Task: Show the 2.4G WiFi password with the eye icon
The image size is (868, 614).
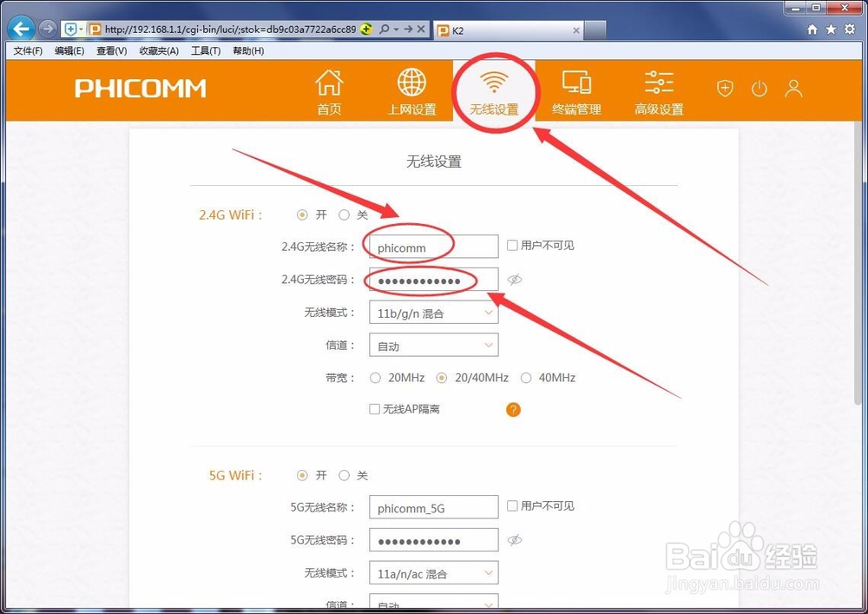Action: click(x=514, y=279)
